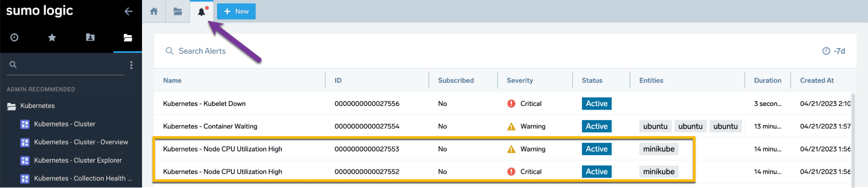Image resolution: width=868 pixels, height=188 pixels.
Task: Click the minikube entity in alert 27553 row
Action: [659, 149]
